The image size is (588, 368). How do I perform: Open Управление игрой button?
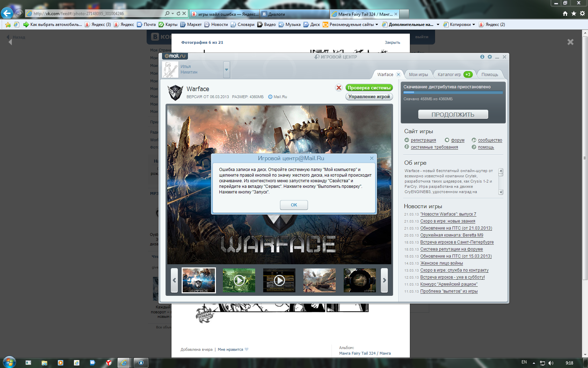click(369, 96)
